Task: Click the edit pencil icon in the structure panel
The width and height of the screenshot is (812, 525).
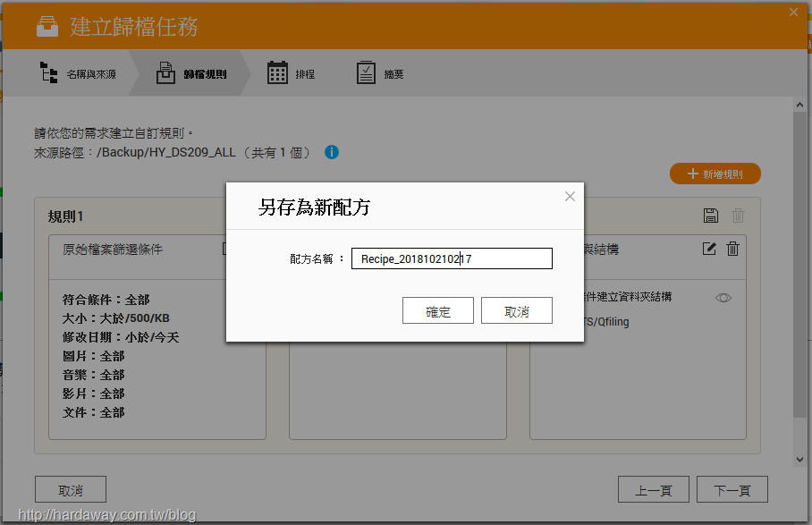Action: pyautogui.click(x=709, y=249)
